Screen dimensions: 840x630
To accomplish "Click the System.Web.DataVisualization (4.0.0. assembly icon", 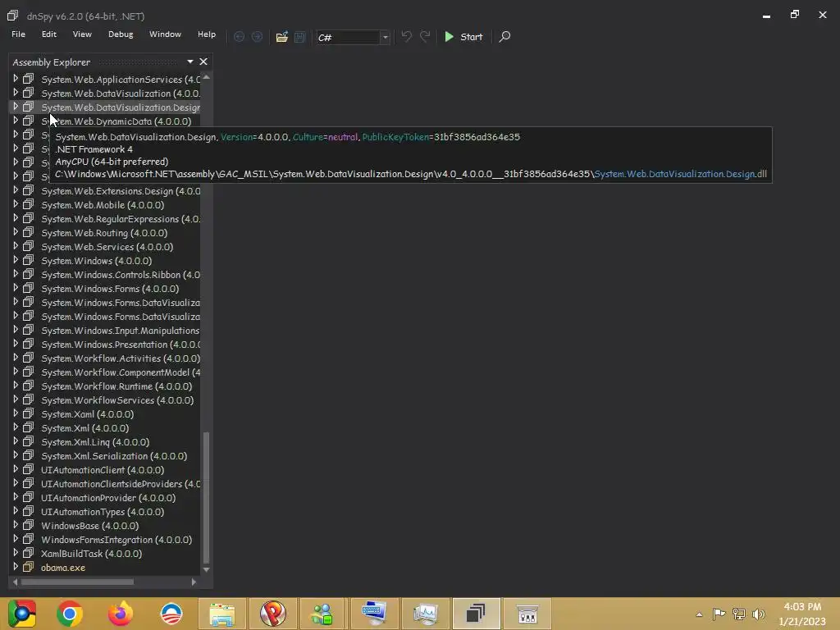I will pyautogui.click(x=29, y=93).
